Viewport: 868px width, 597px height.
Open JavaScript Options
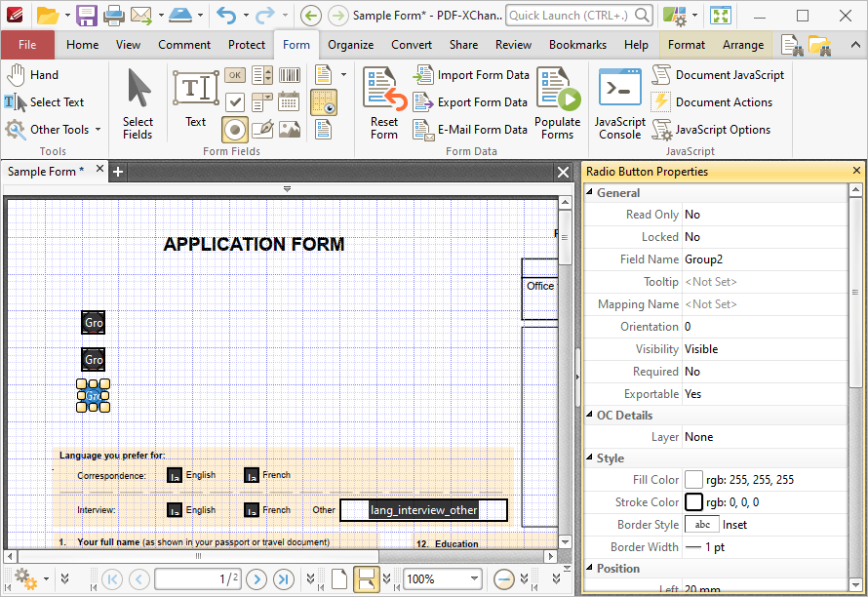[x=711, y=130]
